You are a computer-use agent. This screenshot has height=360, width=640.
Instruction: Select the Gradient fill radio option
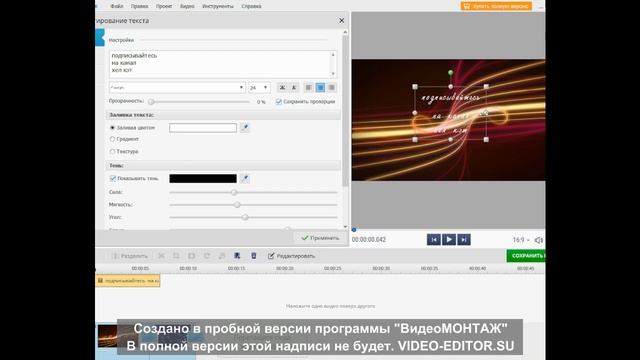[x=112, y=139]
